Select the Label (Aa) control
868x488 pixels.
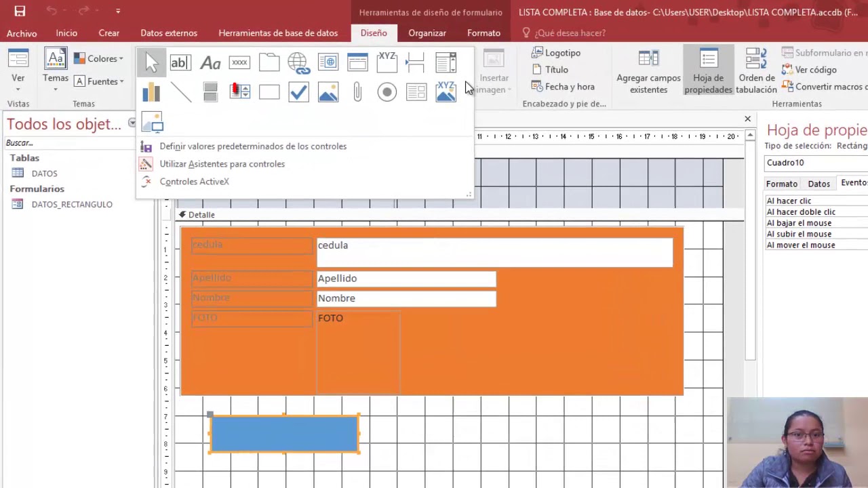coord(210,62)
